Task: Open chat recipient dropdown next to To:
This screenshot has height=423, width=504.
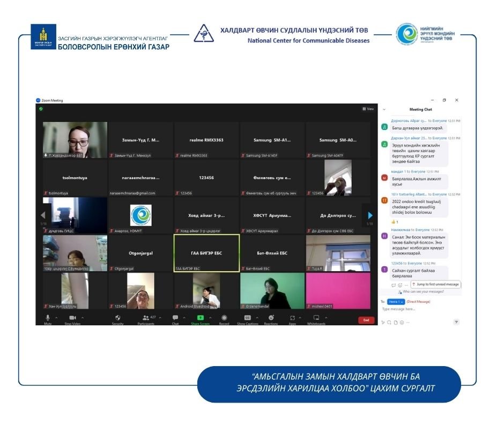Action: (x=396, y=302)
